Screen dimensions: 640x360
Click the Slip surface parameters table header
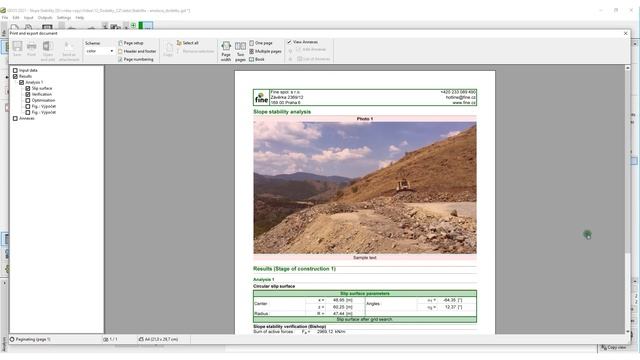tap(365, 293)
